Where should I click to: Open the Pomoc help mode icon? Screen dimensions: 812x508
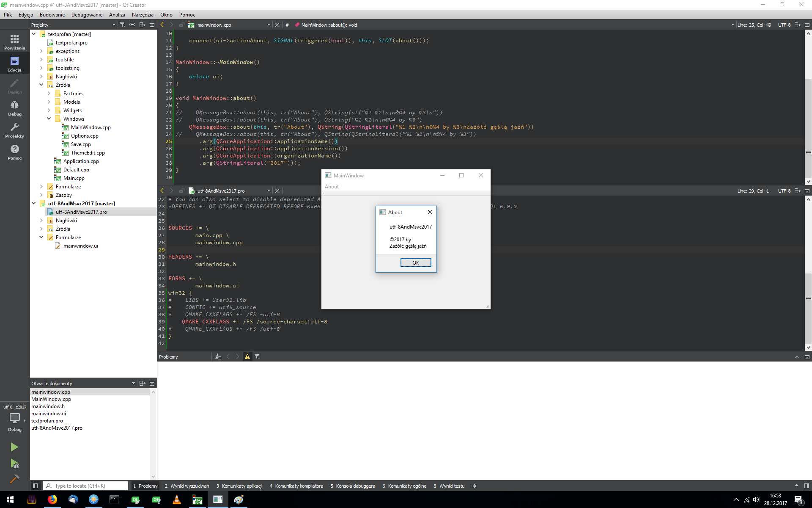14,152
